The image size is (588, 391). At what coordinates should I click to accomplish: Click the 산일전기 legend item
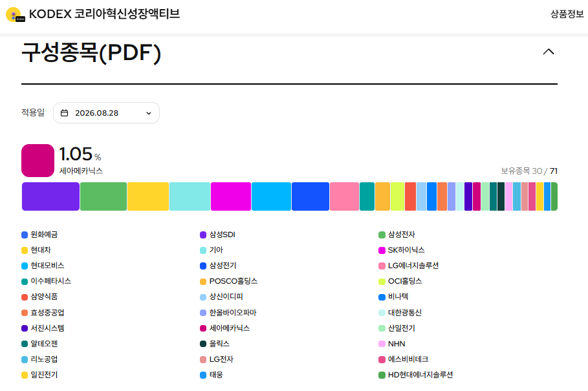pyautogui.click(x=397, y=328)
